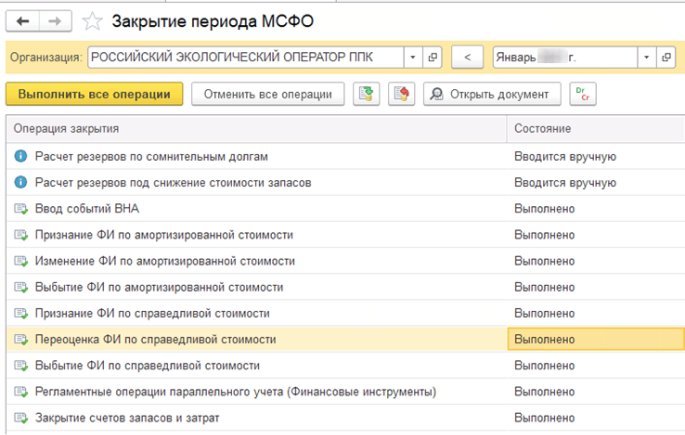The height and width of the screenshot is (435, 685).
Task: Click info icon for Расчет резервов по сомнительным долгам
Action: 20,157
